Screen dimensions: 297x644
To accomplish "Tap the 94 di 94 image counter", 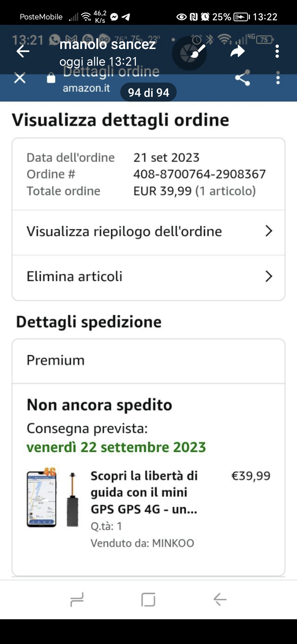I will [148, 92].
